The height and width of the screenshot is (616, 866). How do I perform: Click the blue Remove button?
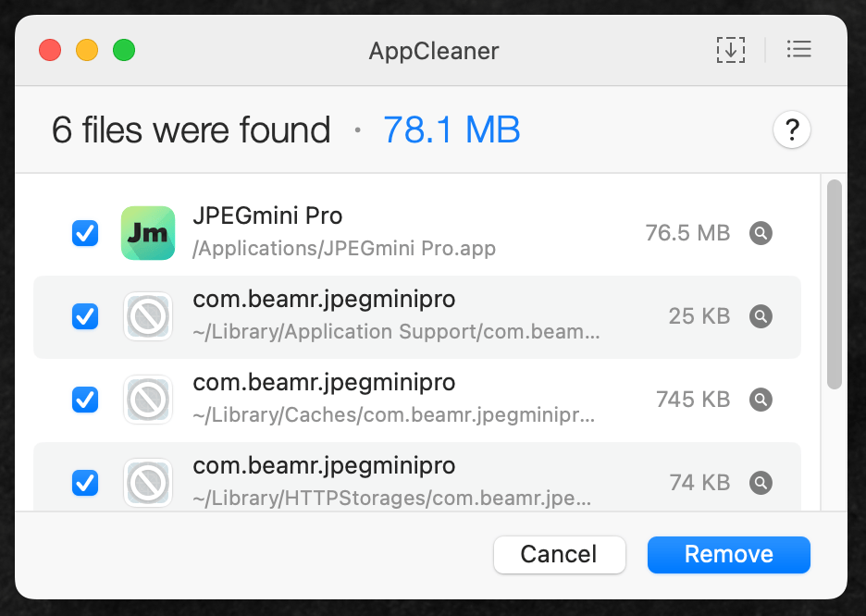tap(728, 555)
